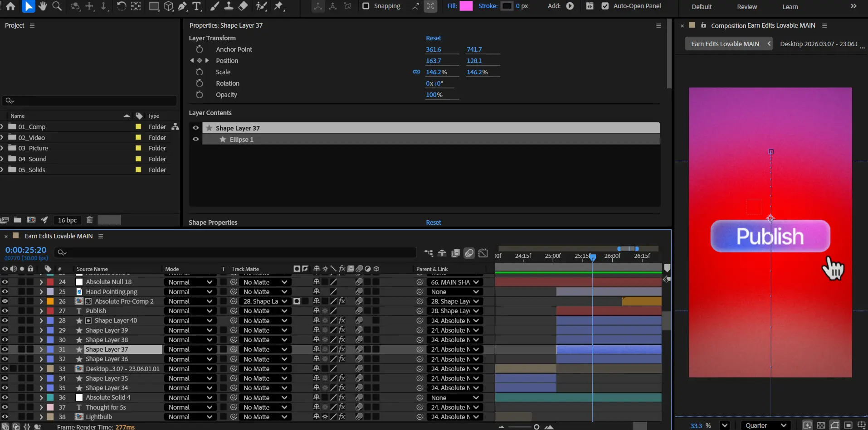Uncheck the Auto-Open Panel checkbox
This screenshot has width=868, height=430.
tap(605, 6)
